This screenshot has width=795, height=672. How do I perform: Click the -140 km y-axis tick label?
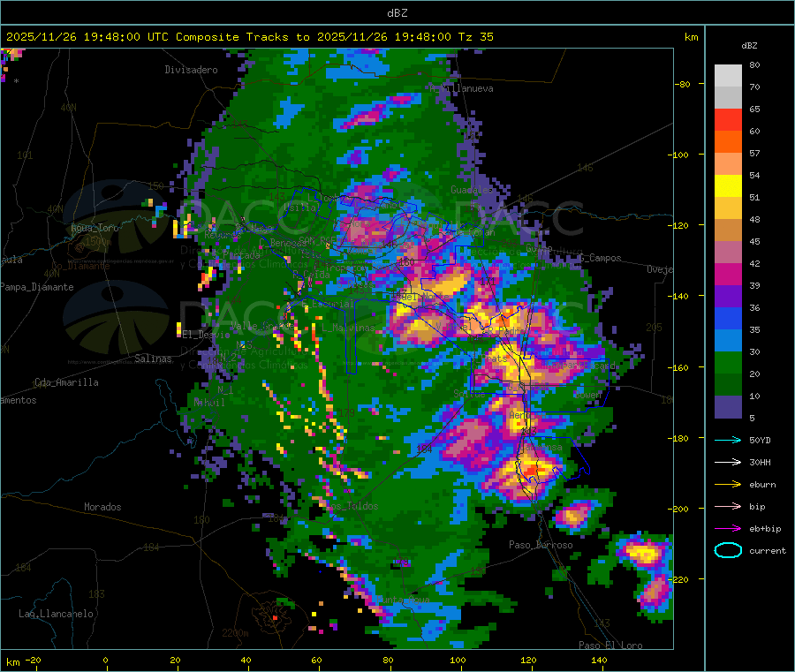pos(680,296)
